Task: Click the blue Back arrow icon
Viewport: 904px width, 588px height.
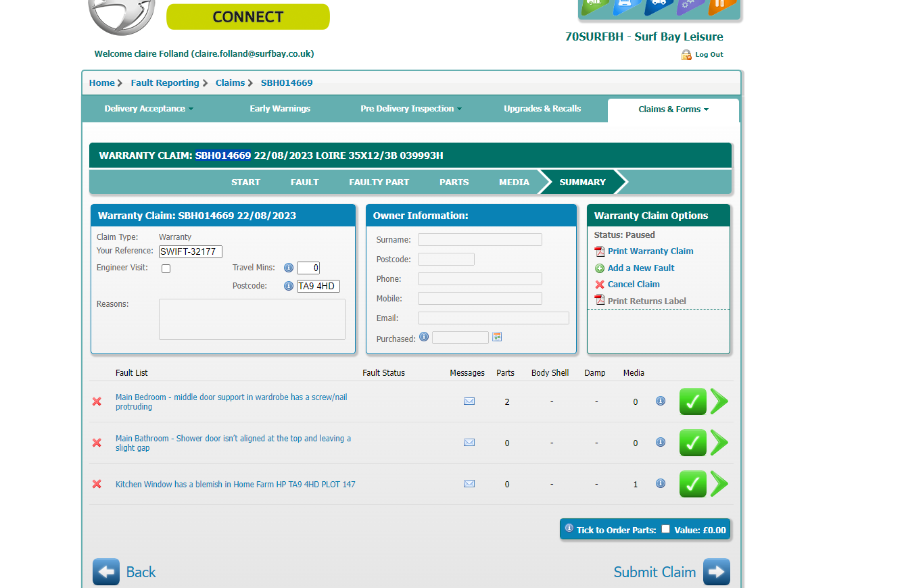Action: tap(106, 572)
